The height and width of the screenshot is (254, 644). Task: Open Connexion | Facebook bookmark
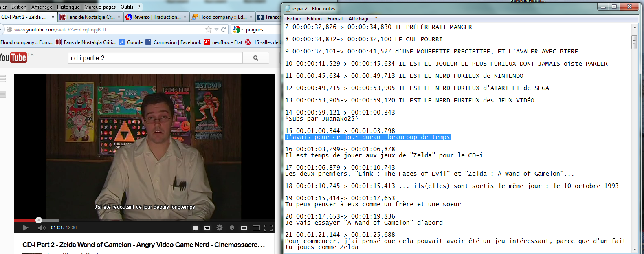[174, 42]
